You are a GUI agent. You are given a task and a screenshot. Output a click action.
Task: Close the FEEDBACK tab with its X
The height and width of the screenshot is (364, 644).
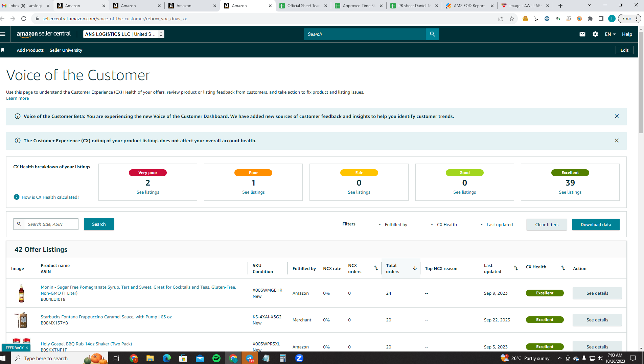tap(27, 348)
